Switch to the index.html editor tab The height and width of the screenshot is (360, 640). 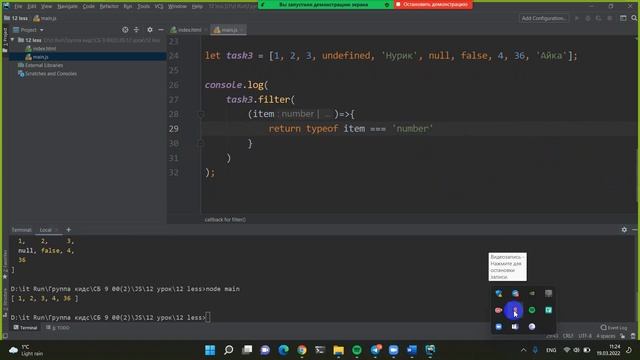tap(189, 30)
